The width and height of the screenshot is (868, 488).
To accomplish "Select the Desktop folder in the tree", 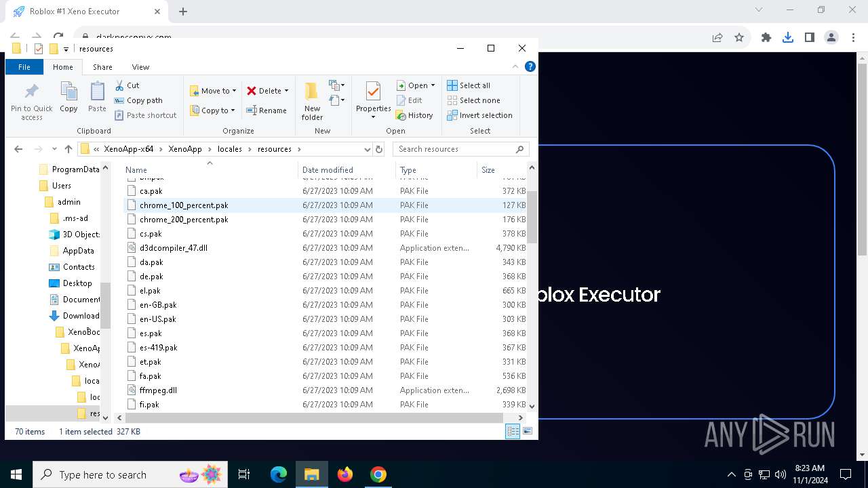I will pyautogui.click(x=77, y=283).
